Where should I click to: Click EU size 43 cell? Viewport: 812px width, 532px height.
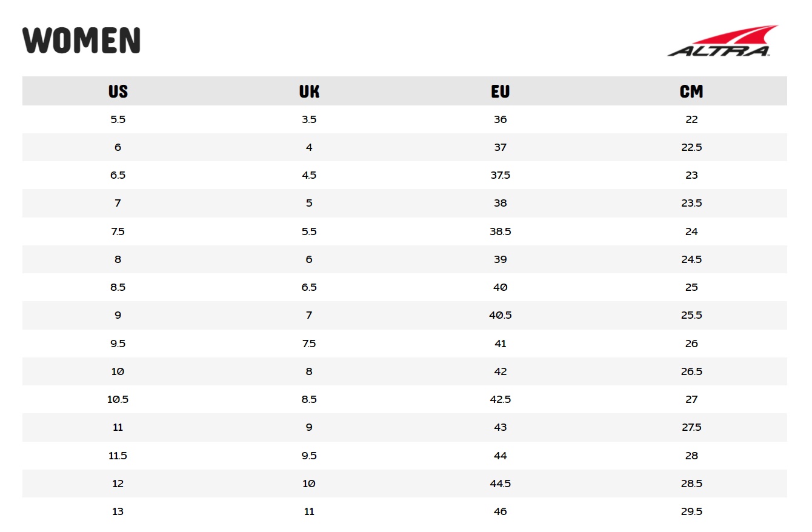(500, 427)
